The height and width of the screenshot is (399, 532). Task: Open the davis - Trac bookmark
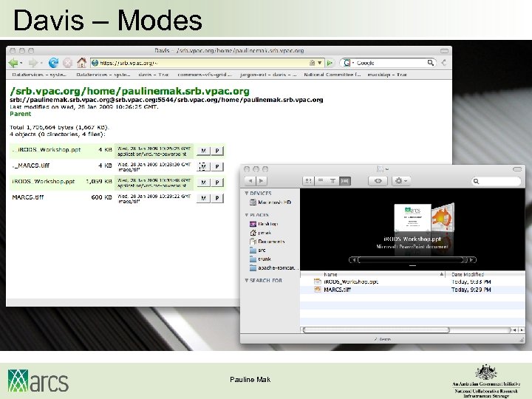[154, 75]
